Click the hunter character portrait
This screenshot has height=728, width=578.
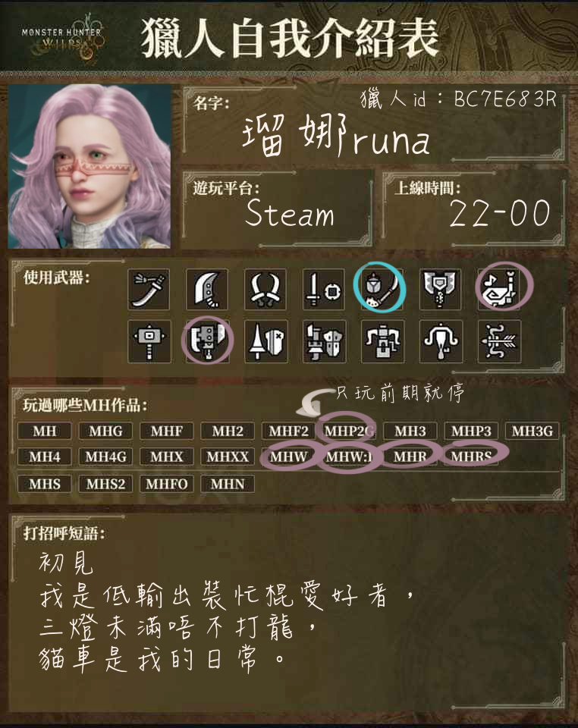coord(90,166)
